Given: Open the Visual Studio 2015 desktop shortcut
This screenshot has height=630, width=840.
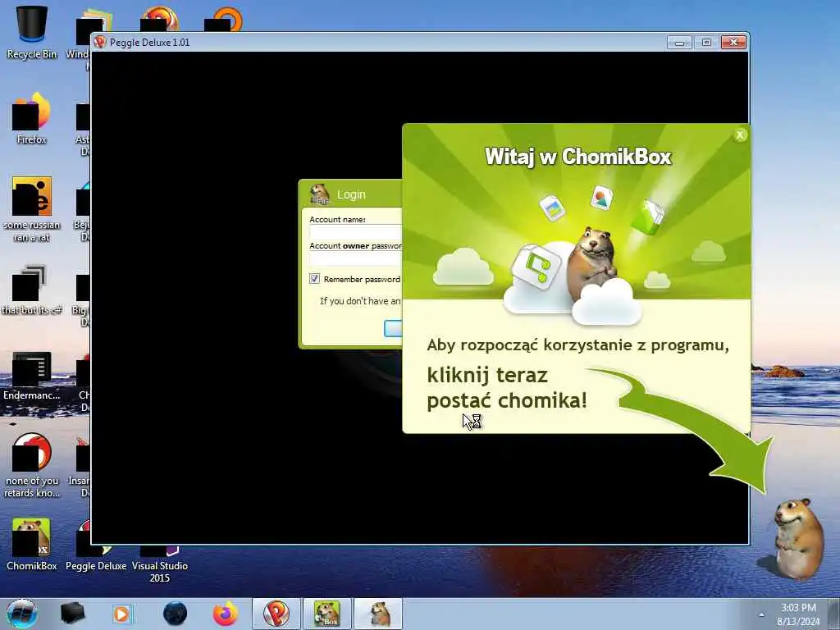Looking at the screenshot, I should click(160, 563).
